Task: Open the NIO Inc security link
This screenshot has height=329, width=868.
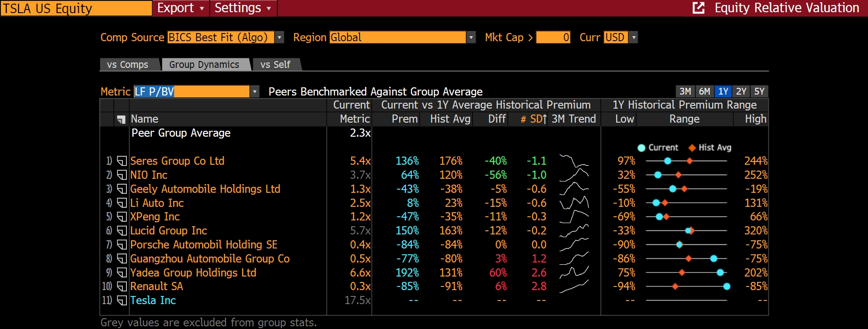Action: tap(149, 175)
